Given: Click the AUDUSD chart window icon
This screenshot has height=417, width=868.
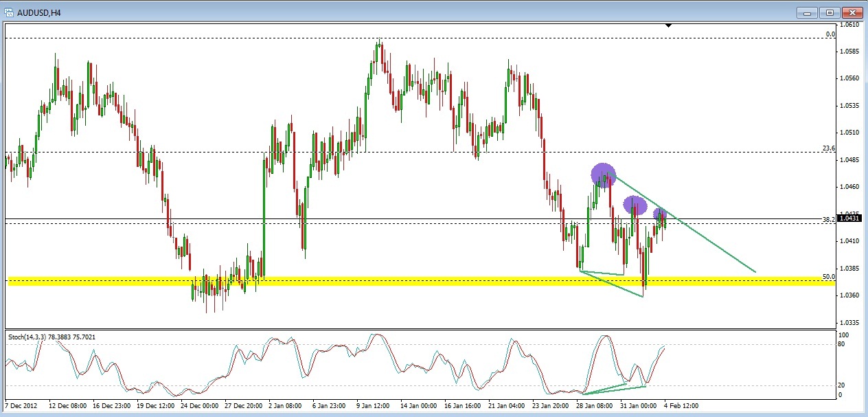Looking at the screenshot, I should 9,12.
